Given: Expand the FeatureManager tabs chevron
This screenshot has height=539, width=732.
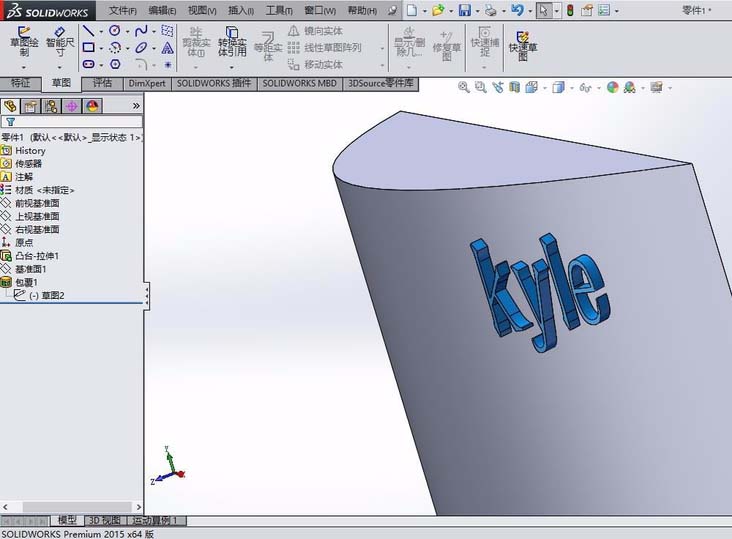Looking at the screenshot, I should pos(136,106).
